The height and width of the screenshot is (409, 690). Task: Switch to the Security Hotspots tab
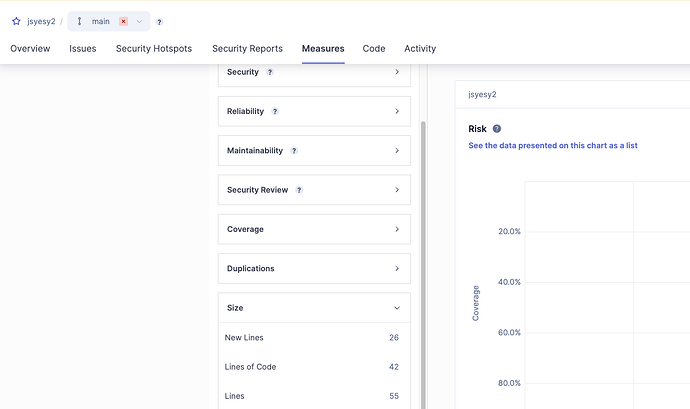[154, 48]
